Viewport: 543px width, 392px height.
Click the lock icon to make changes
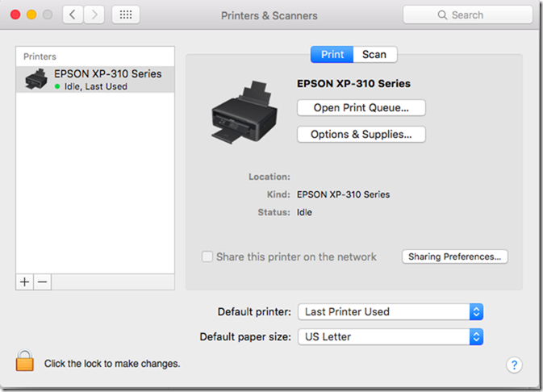point(25,361)
